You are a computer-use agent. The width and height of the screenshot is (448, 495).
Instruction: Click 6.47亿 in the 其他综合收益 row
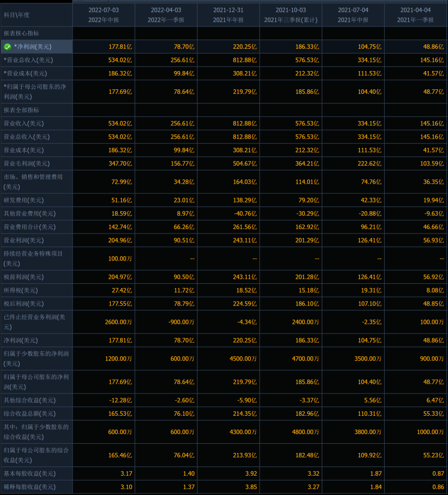435,400
